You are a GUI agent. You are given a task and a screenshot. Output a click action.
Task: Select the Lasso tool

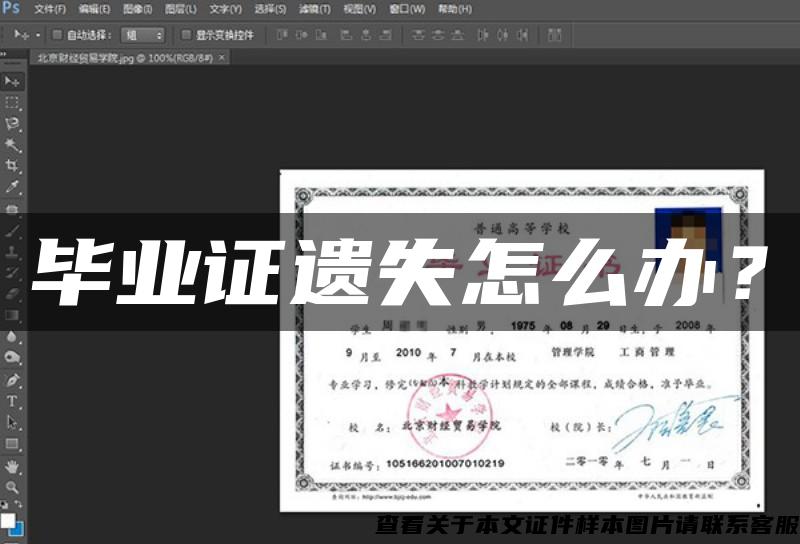tap(12, 124)
